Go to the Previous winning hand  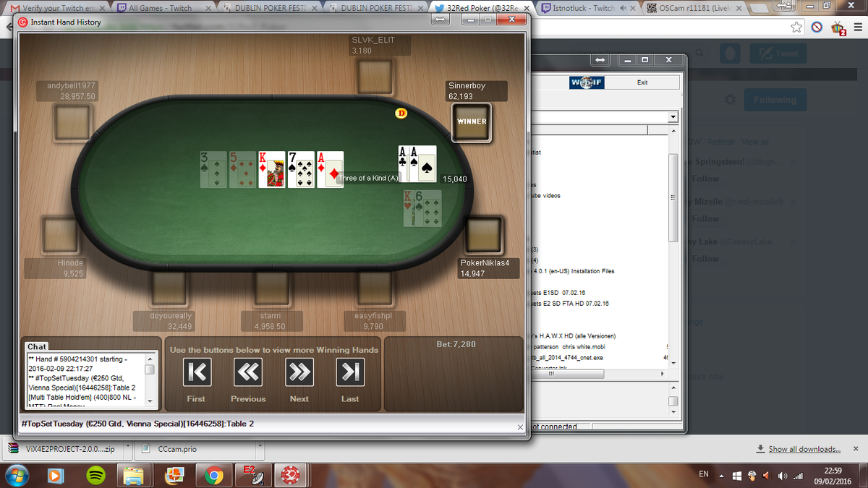click(x=248, y=372)
